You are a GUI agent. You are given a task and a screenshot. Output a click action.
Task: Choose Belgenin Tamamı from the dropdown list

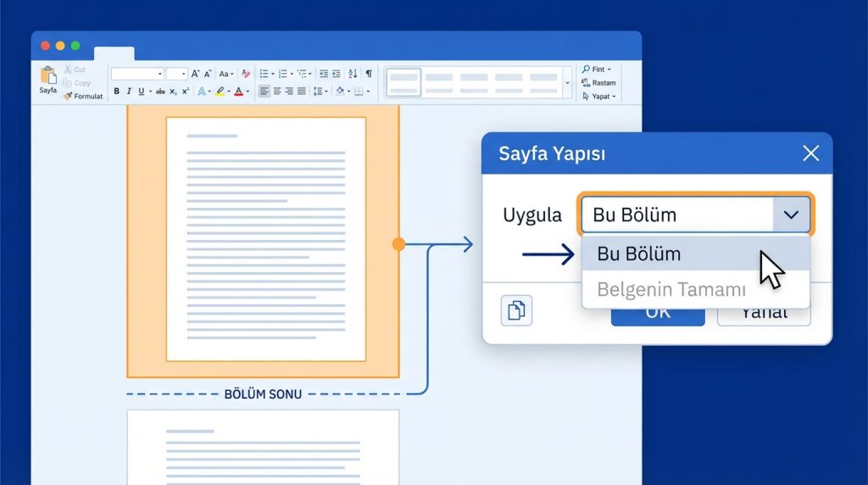[695, 289]
